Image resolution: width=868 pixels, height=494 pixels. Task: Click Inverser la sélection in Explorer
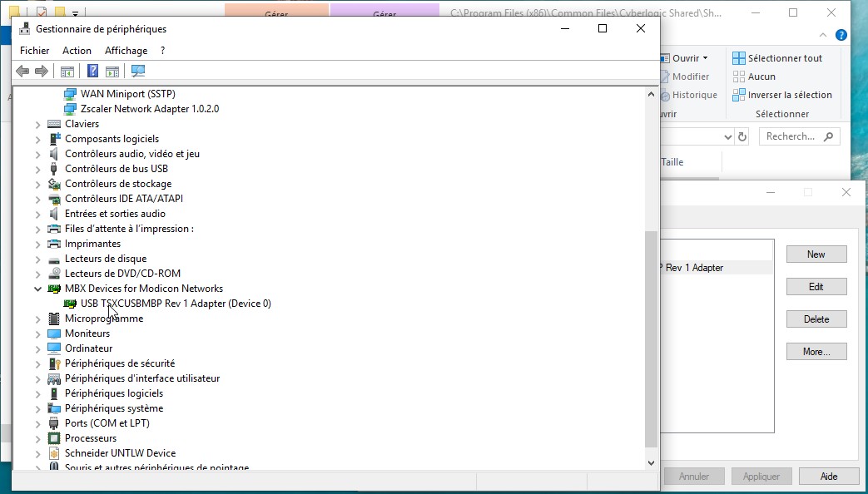tap(782, 95)
